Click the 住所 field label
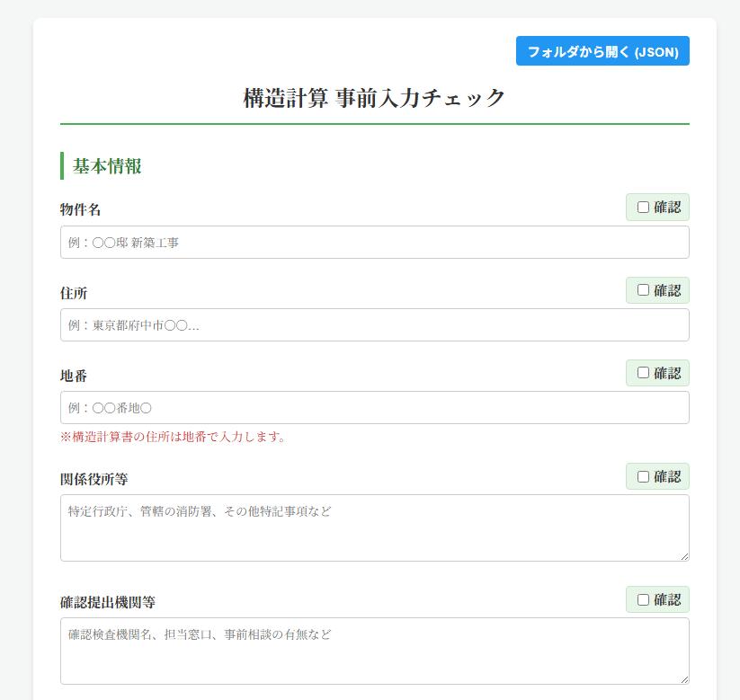 pos(74,294)
